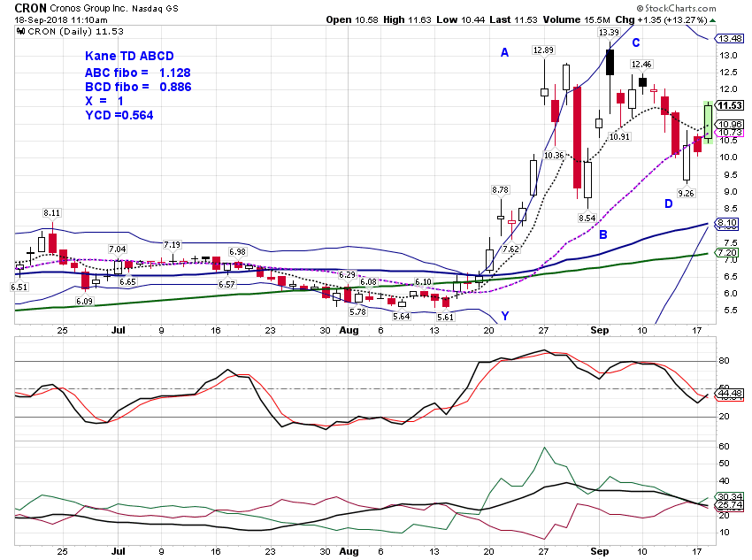Click the Sep label on the price panel date axis
The image size is (752, 560).
coord(600,330)
